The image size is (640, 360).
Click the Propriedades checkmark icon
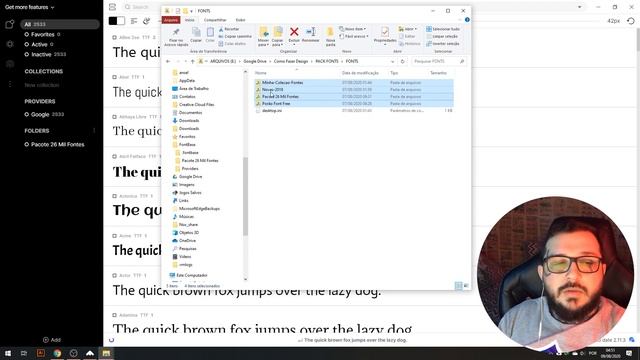pos(384,32)
